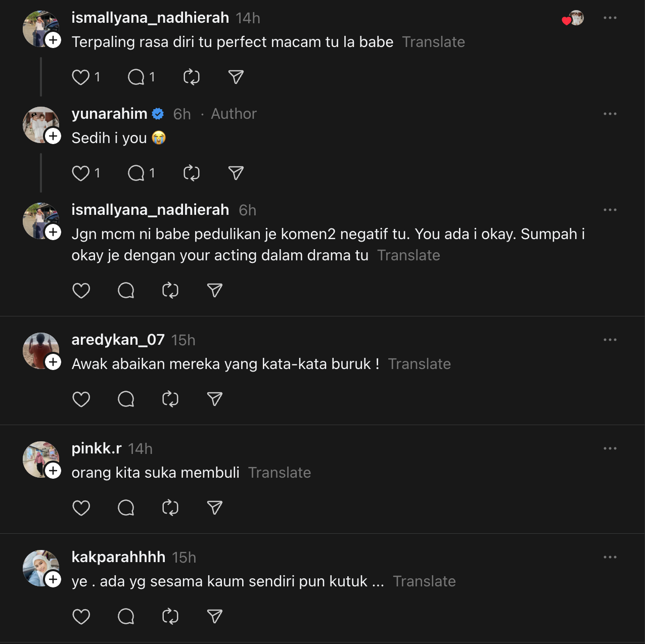Open yunarahim's profile from username
This screenshot has width=645, height=644.
[110, 114]
